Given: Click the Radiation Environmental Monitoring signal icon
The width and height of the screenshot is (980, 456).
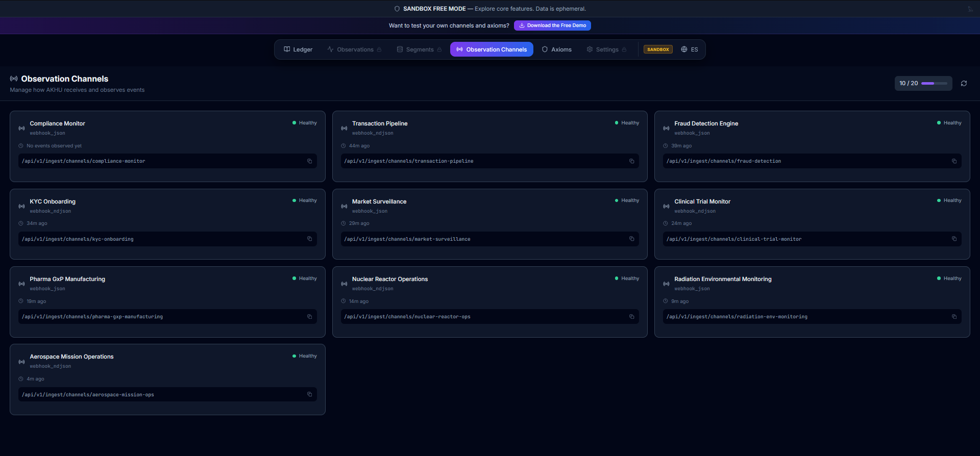Looking at the screenshot, I should [x=666, y=284].
